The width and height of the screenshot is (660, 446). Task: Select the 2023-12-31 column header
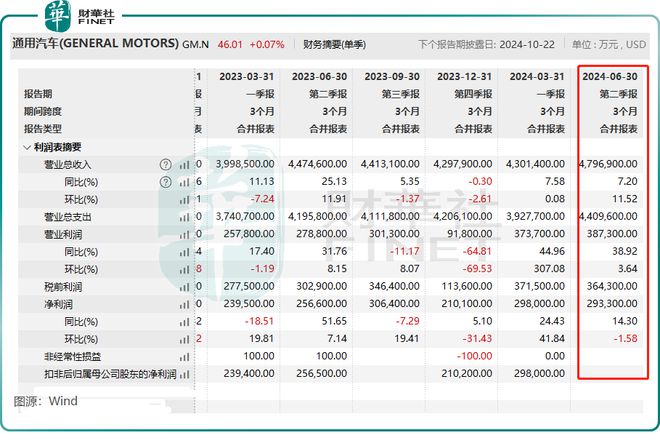(x=464, y=77)
